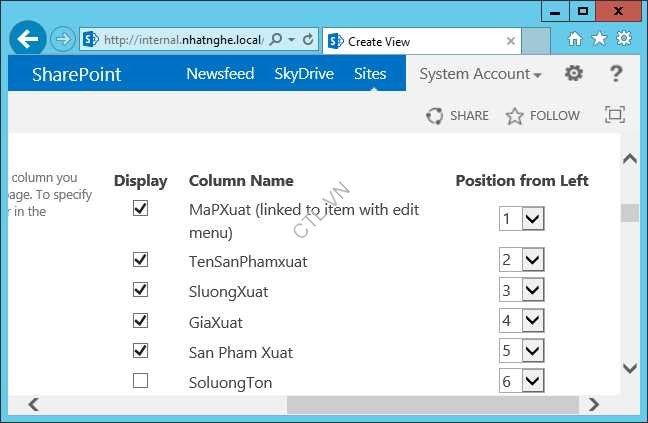Click the browser Back arrow button

[28, 39]
